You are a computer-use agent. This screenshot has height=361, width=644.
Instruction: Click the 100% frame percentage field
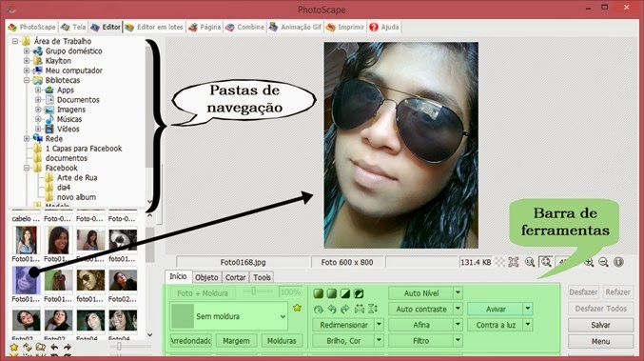point(290,292)
